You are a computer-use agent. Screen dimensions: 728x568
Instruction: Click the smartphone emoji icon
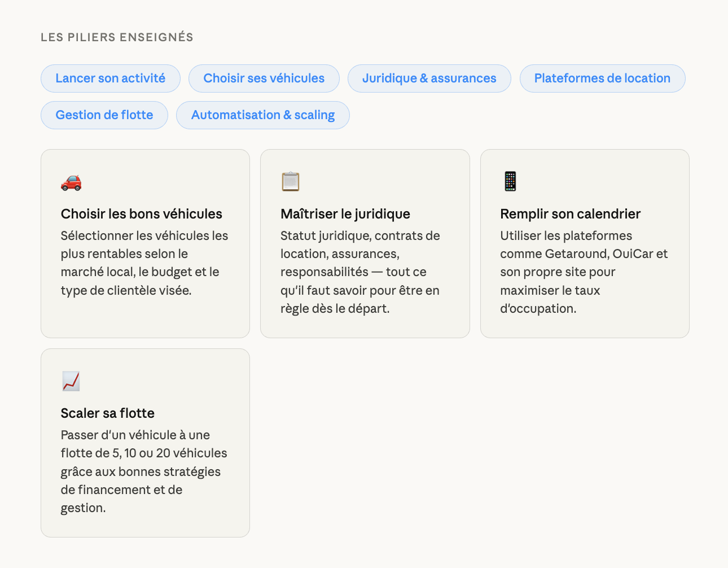pos(510,181)
